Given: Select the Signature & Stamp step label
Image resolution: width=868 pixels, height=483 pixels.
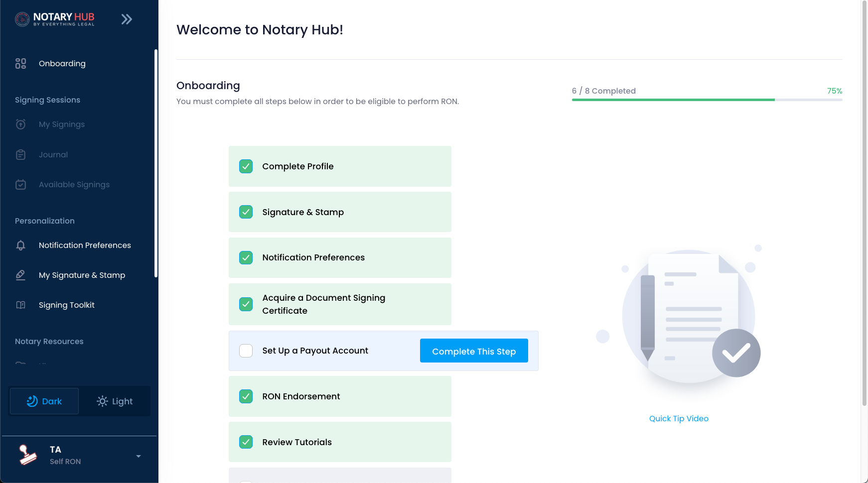Looking at the screenshot, I should [x=303, y=212].
